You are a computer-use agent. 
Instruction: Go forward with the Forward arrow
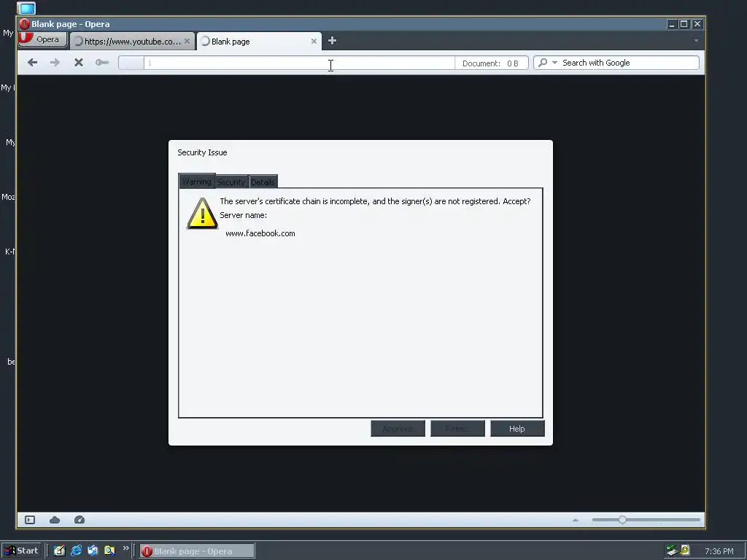(55, 63)
